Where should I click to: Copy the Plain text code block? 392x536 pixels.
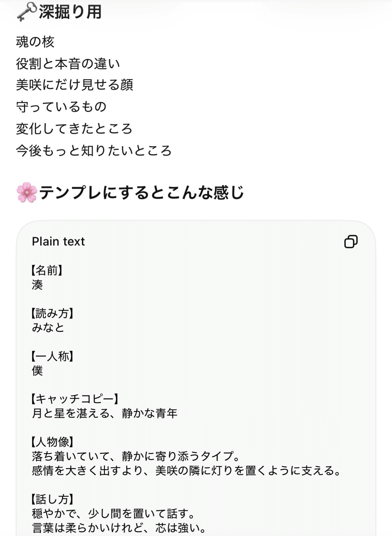coord(351,241)
